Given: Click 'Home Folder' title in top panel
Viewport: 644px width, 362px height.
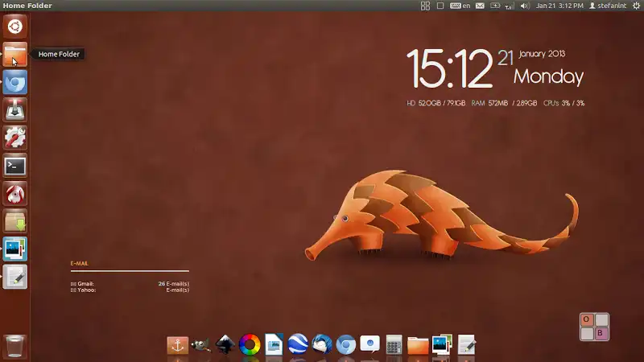Looking at the screenshot, I should click(27, 6).
